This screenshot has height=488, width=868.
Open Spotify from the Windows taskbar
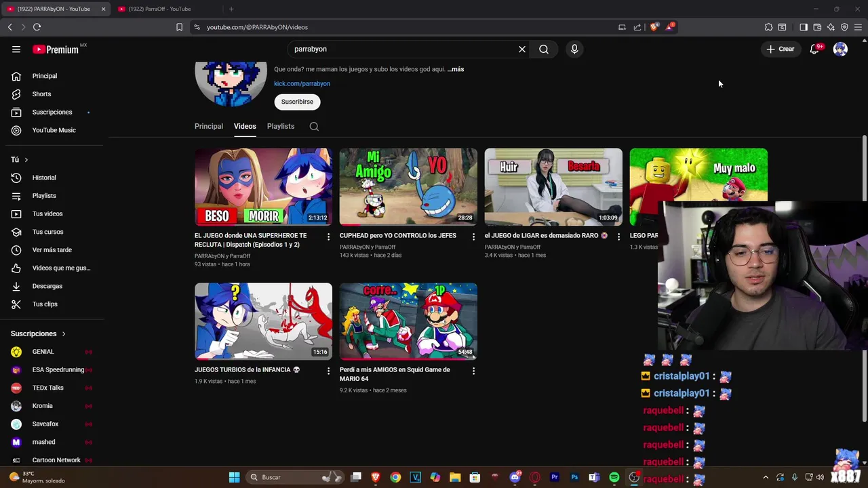pyautogui.click(x=614, y=477)
